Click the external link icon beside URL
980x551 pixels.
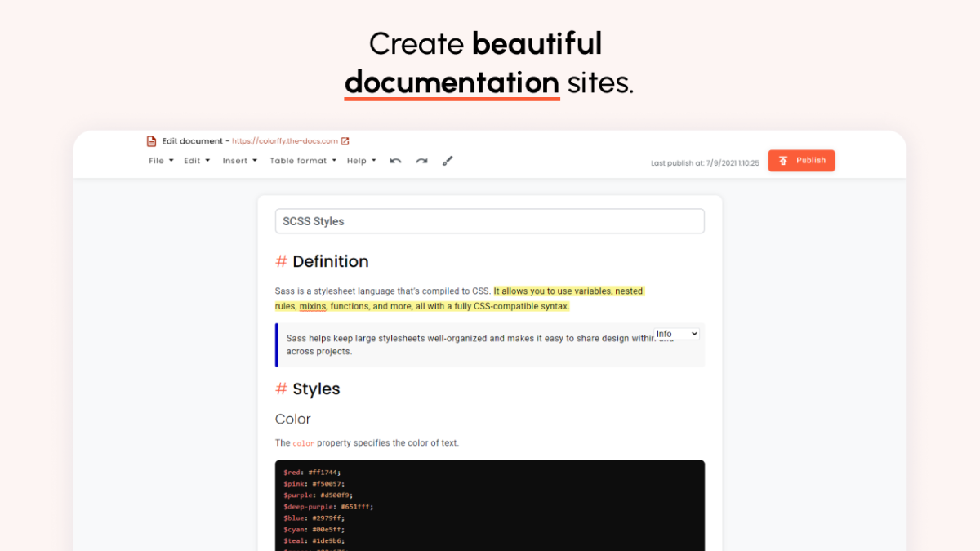(x=345, y=141)
